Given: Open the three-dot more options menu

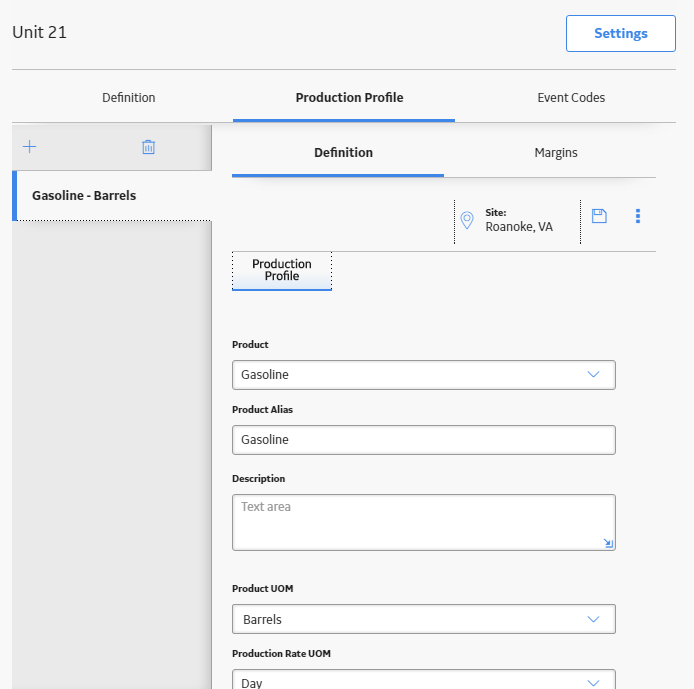Looking at the screenshot, I should coord(638,216).
